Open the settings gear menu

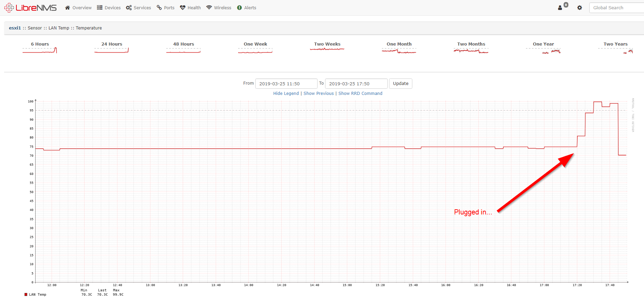tap(580, 8)
